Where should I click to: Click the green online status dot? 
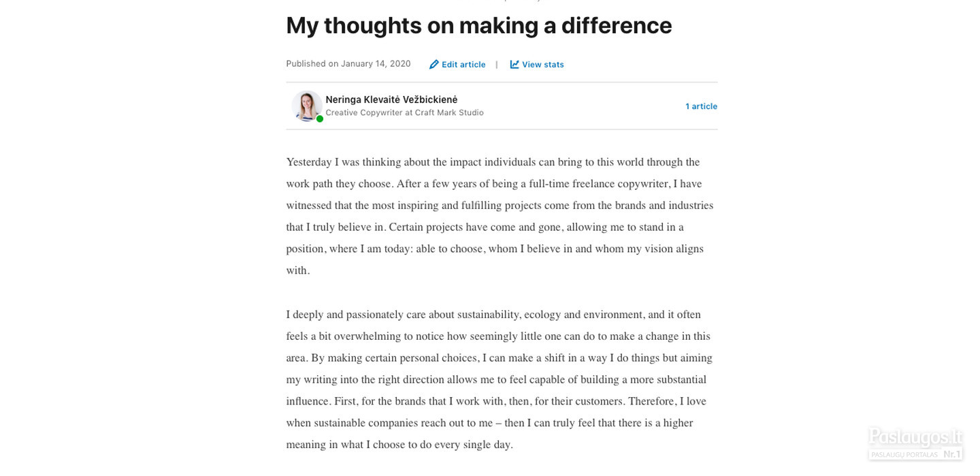pyautogui.click(x=320, y=118)
